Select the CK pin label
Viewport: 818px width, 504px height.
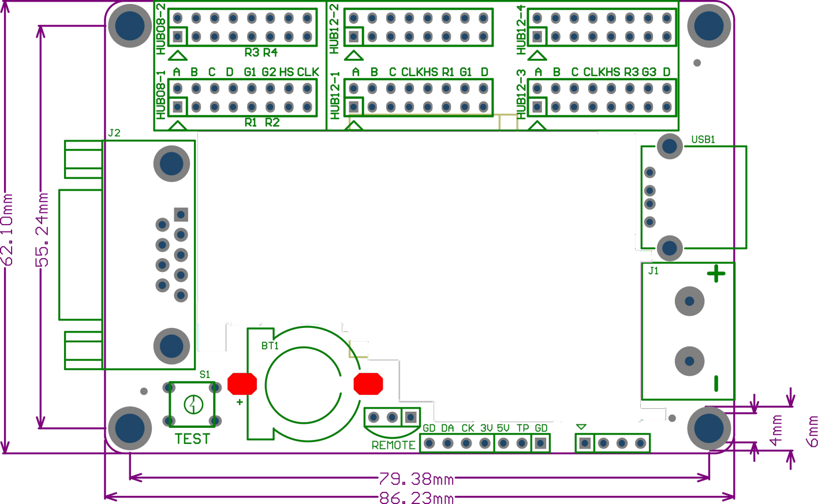468,428
